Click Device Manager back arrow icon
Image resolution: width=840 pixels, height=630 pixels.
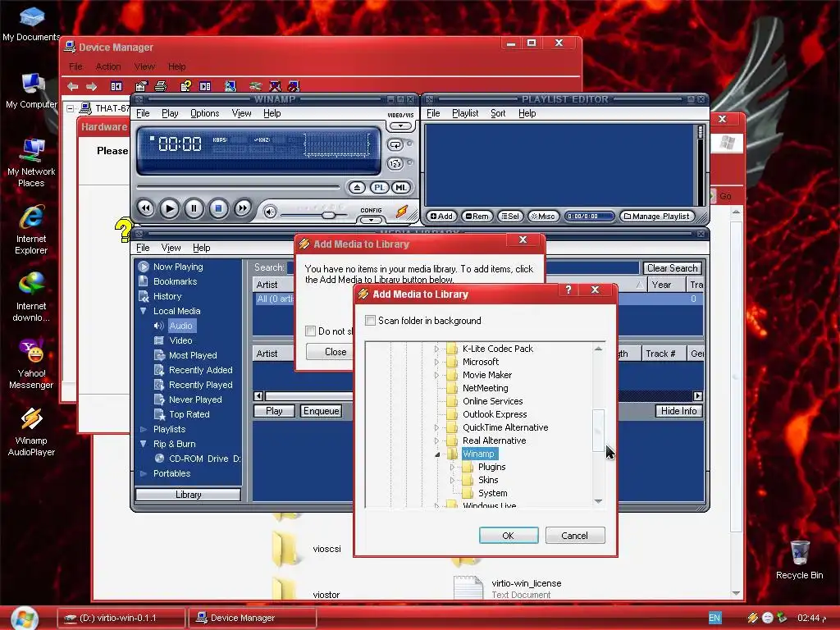pyautogui.click(x=73, y=85)
